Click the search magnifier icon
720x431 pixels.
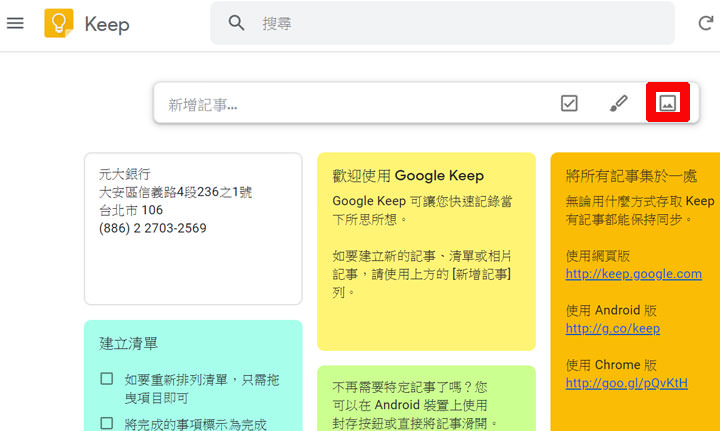pyautogui.click(x=236, y=22)
